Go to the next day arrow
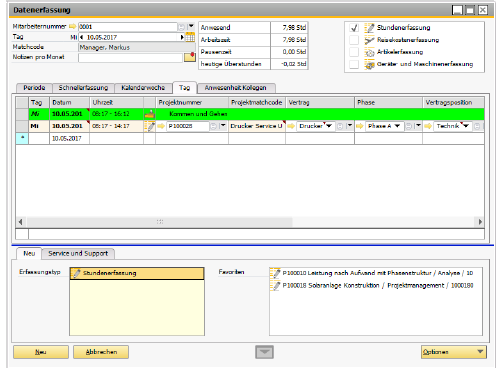 (x=182, y=37)
